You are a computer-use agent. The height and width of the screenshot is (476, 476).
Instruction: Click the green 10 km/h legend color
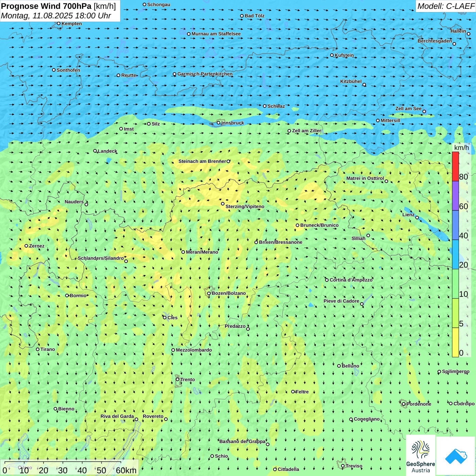455,284
